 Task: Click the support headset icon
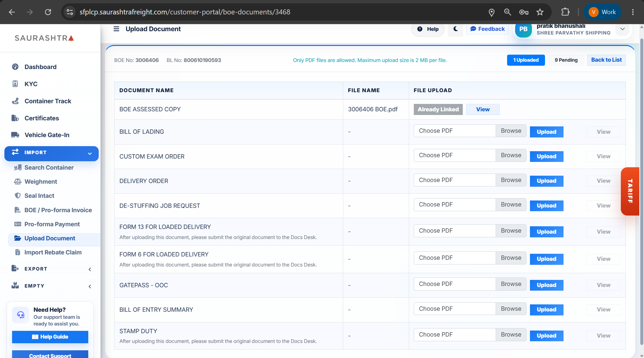coord(21,315)
